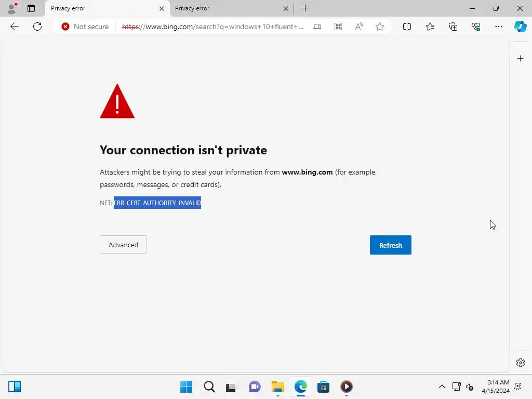Open a new tab with plus button
This screenshot has height=399, width=532.
click(305, 8)
